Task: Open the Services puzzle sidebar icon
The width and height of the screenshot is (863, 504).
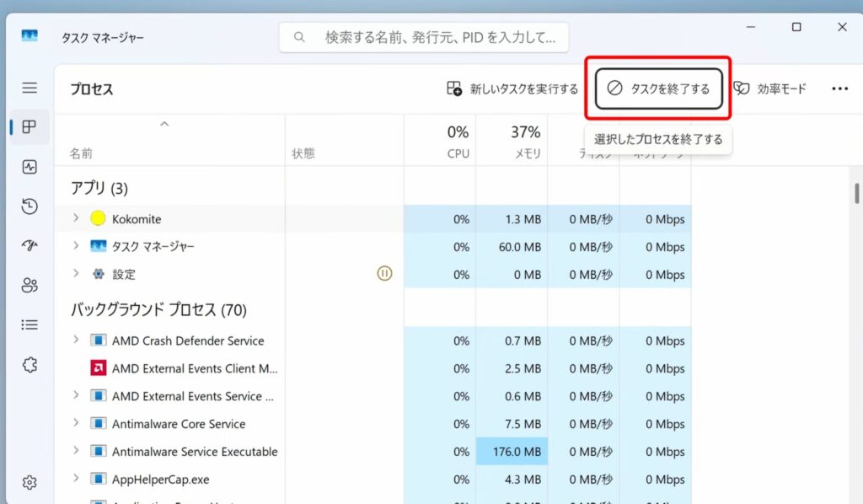Action: point(29,364)
